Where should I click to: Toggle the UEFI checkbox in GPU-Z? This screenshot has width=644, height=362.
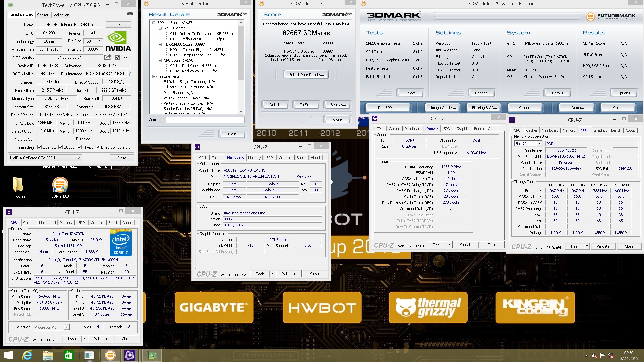[118, 58]
